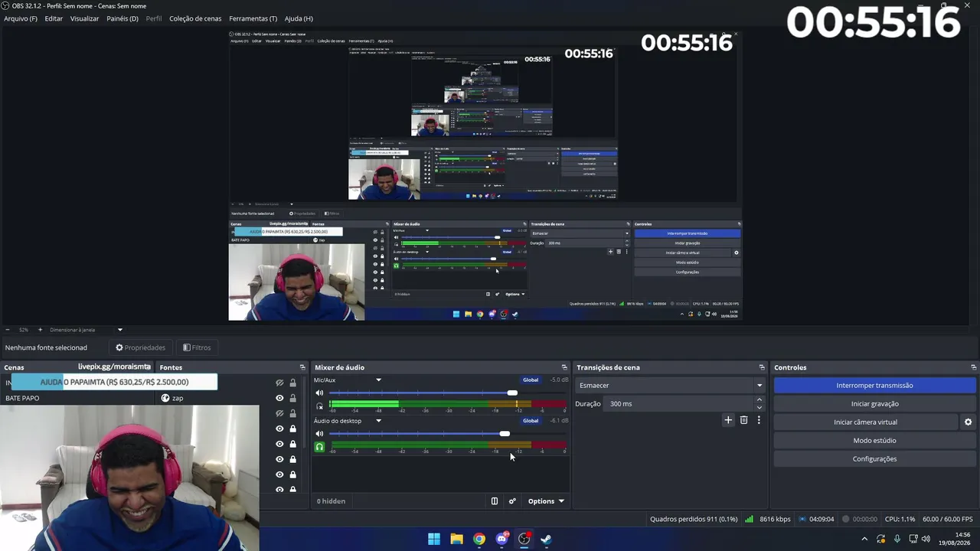
Task: Click Iniciar câmera virtual button
Action: click(x=866, y=422)
